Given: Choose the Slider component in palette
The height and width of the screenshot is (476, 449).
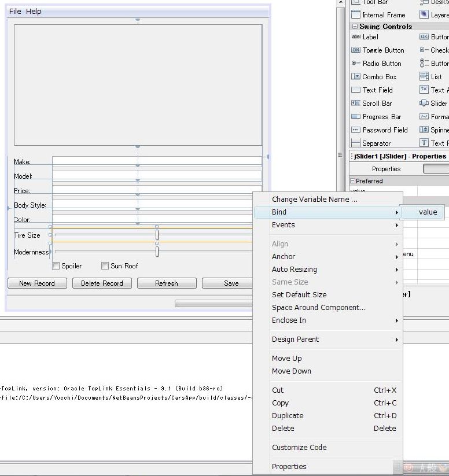Looking at the screenshot, I should point(424,104).
